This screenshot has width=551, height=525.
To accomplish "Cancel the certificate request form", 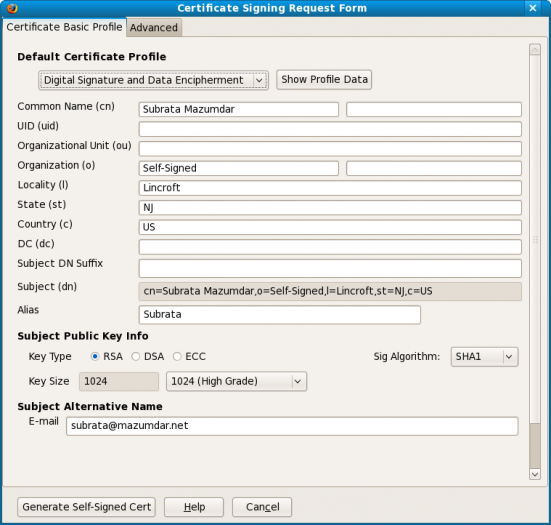I will click(262, 507).
